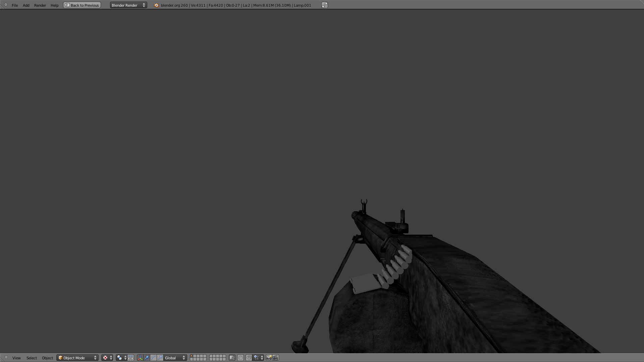Collapse the 3D view header menus with the round toggle
This screenshot has height=362, width=644.
tap(6, 357)
